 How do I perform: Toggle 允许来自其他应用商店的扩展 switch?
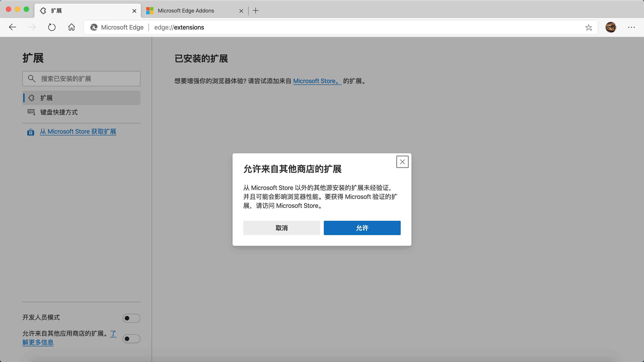point(131,339)
